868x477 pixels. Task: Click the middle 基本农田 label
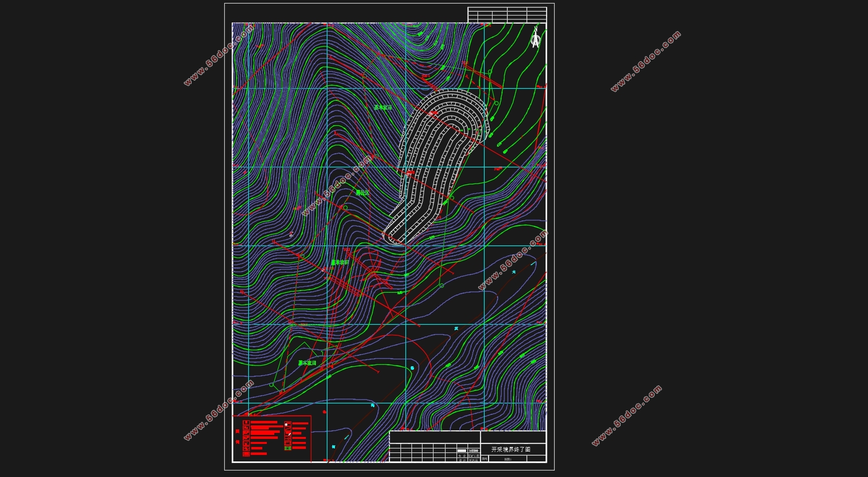coord(340,263)
